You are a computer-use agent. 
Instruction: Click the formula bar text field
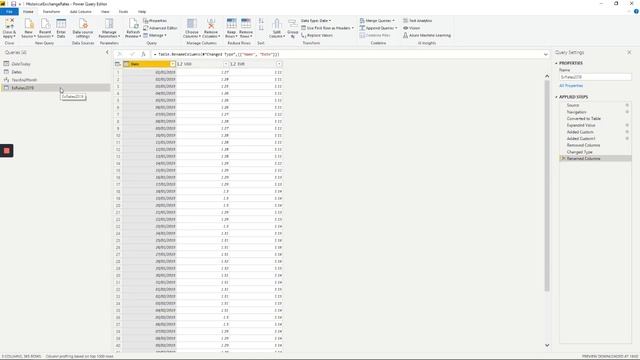[346, 54]
